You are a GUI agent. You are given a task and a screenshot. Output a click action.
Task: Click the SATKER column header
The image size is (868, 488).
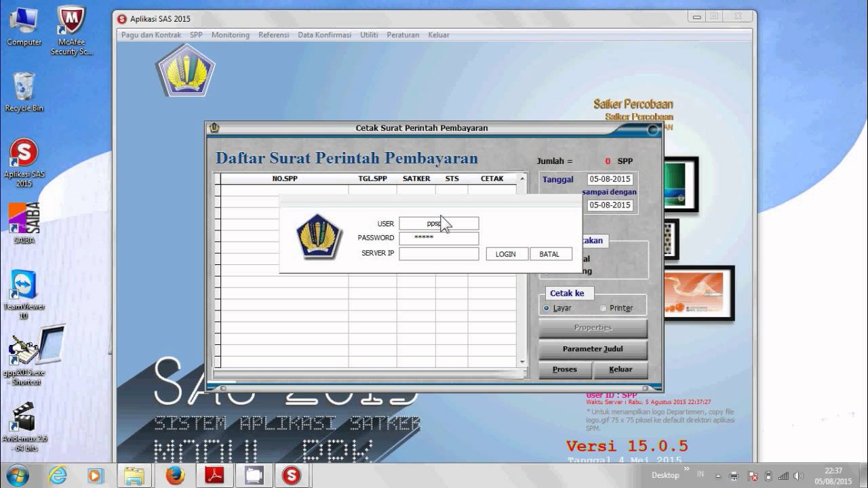tap(416, 179)
